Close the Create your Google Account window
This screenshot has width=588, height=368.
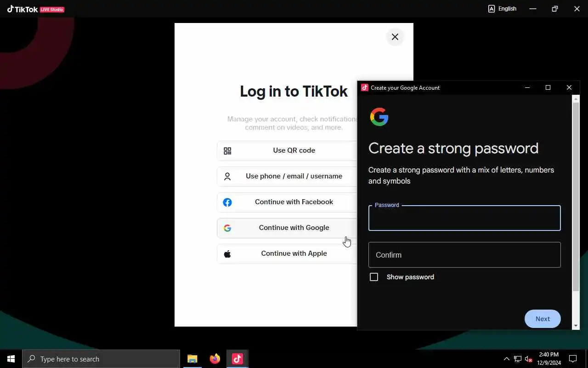point(569,87)
